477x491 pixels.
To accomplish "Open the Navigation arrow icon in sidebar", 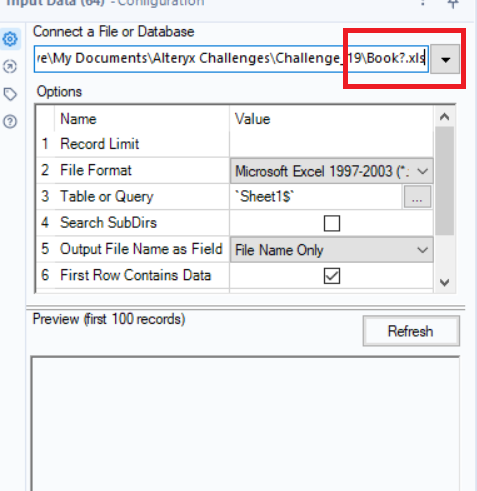I will point(10,66).
